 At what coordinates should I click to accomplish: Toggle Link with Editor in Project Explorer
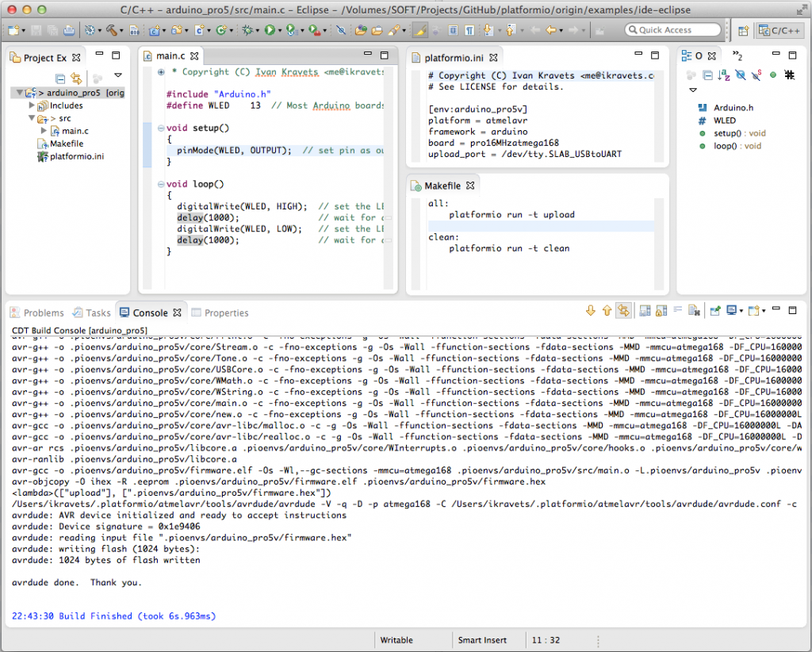[76, 79]
